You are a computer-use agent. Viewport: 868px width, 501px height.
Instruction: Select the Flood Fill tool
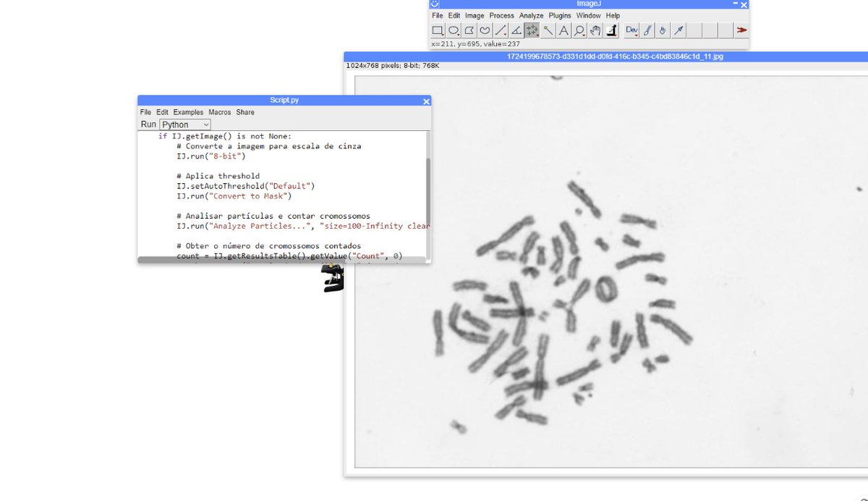pyautogui.click(x=663, y=30)
